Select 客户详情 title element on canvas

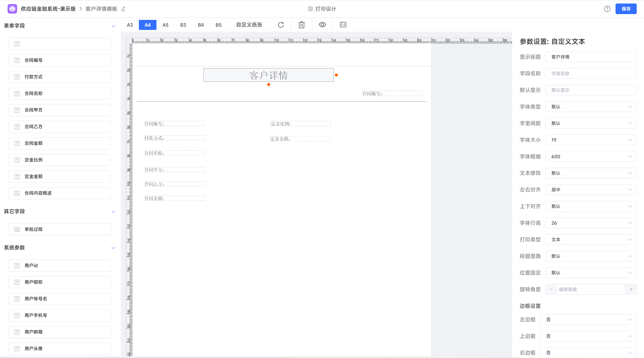tap(269, 75)
